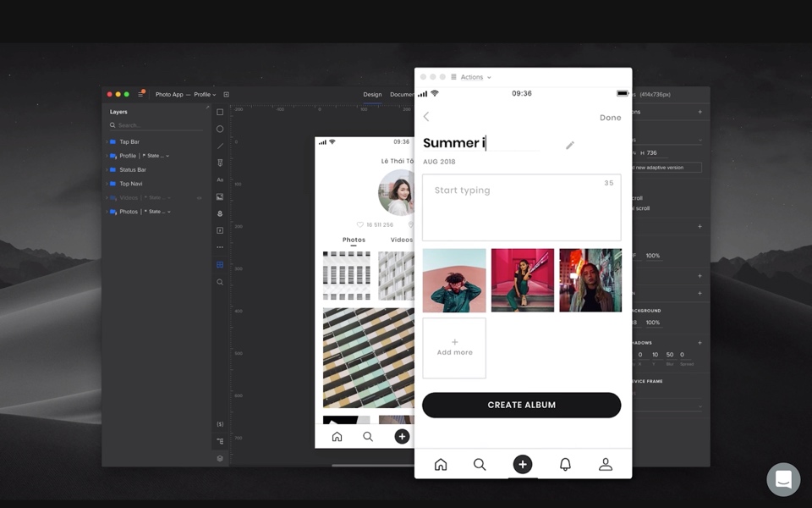This screenshot has width=812, height=508.
Task: Expand the Tap Bar layer group
Action: pos(107,141)
